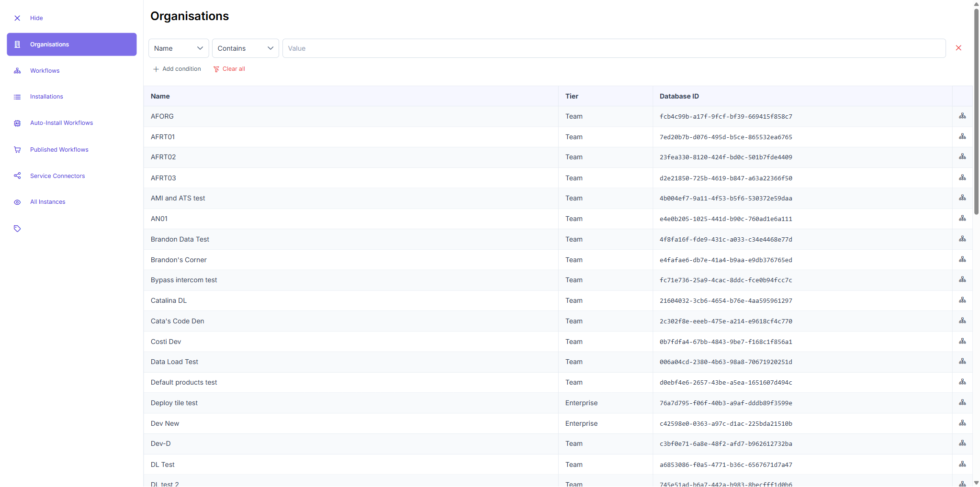Open workflows icon for AMI and ATS test
The width and height of the screenshot is (980, 487).
click(962, 198)
